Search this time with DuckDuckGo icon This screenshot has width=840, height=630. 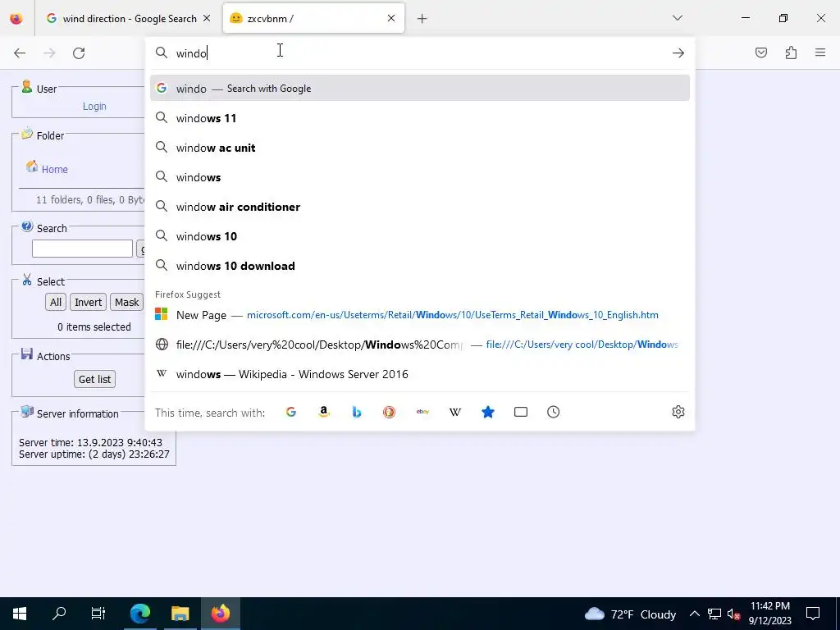click(390, 412)
